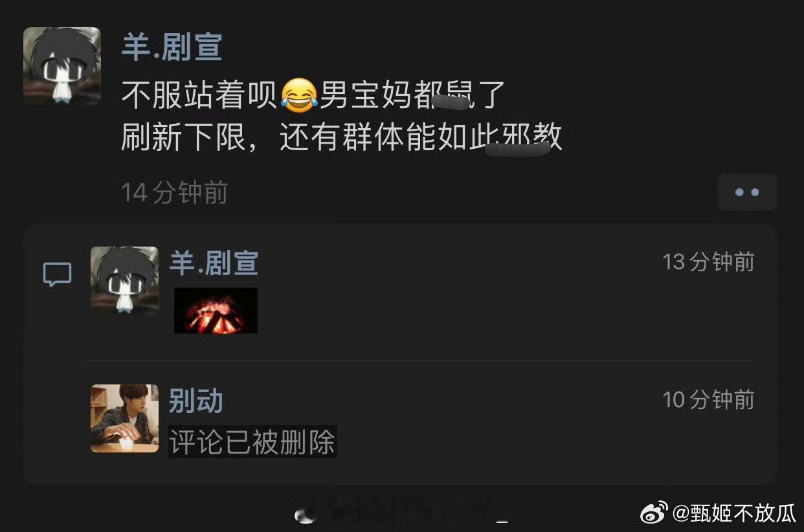This screenshot has width=804, height=532.
Task: Open the 羊.剧宣 profile from the post header
Action: pos(172,47)
